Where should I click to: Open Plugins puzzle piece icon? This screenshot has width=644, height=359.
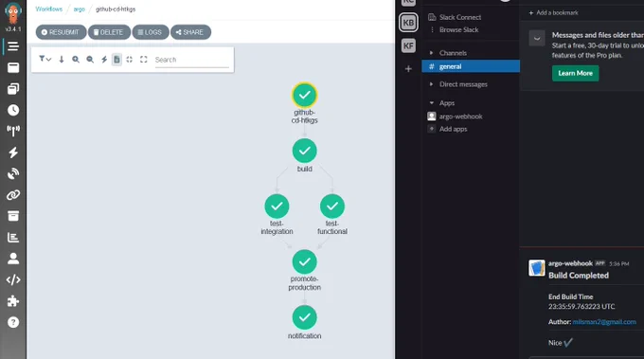click(x=13, y=300)
